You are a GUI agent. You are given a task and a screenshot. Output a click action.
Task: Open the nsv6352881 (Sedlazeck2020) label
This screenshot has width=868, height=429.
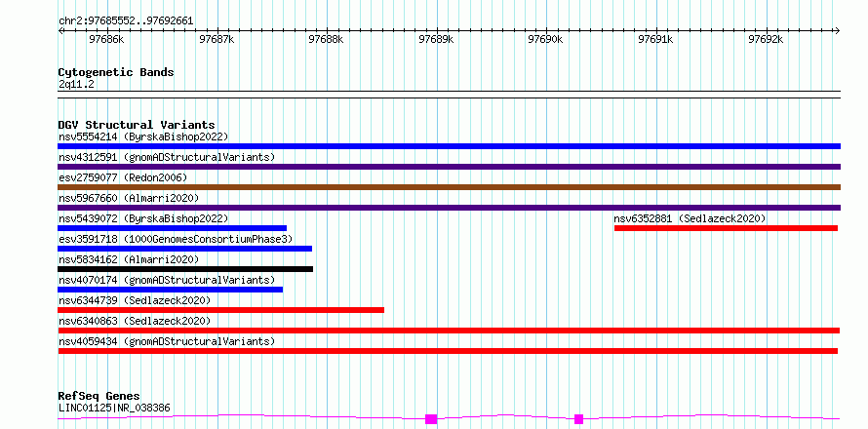pyautogui.click(x=690, y=218)
